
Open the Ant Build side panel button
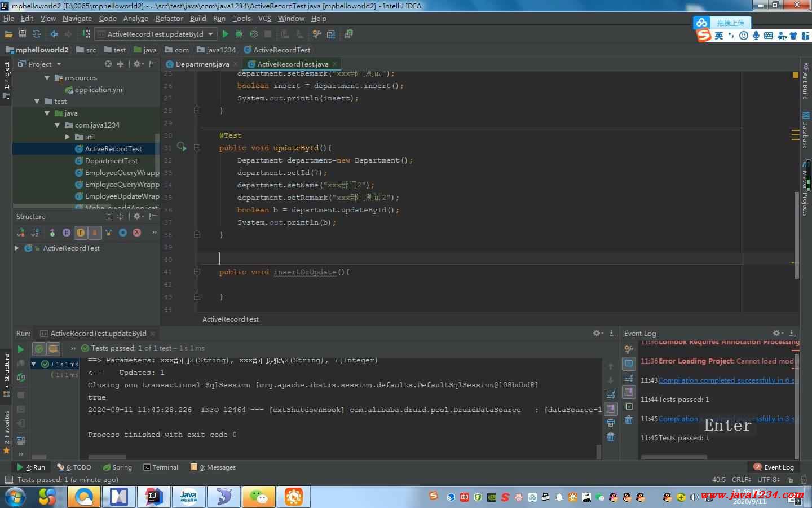click(x=805, y=83)
